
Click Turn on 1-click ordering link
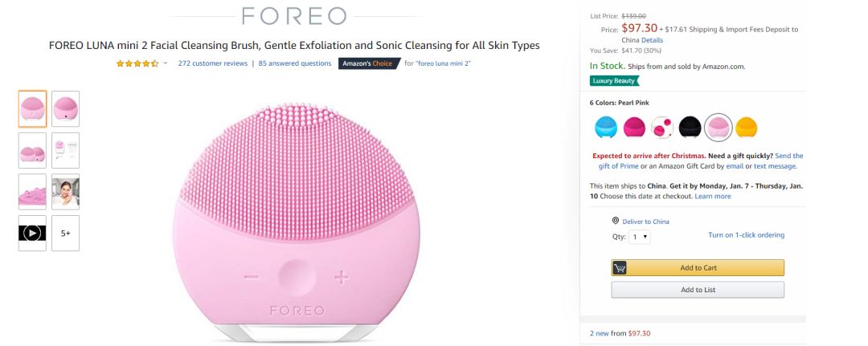746,235
